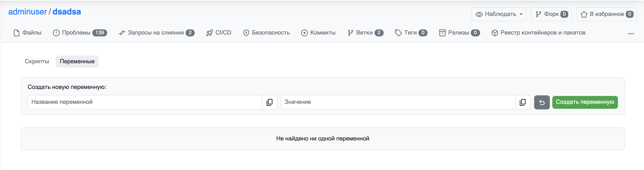644x170 pixels.
Task: Click the fork count badge
Action: click(x=564, y=14)
